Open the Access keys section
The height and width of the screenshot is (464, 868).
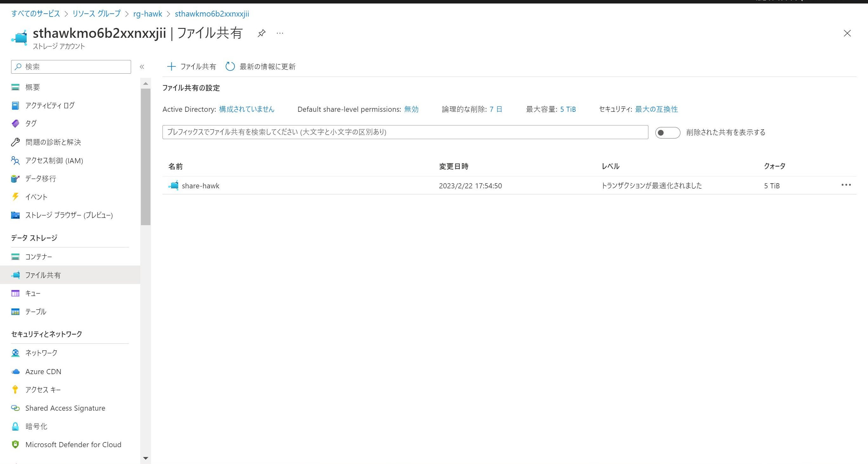point(43,389)
